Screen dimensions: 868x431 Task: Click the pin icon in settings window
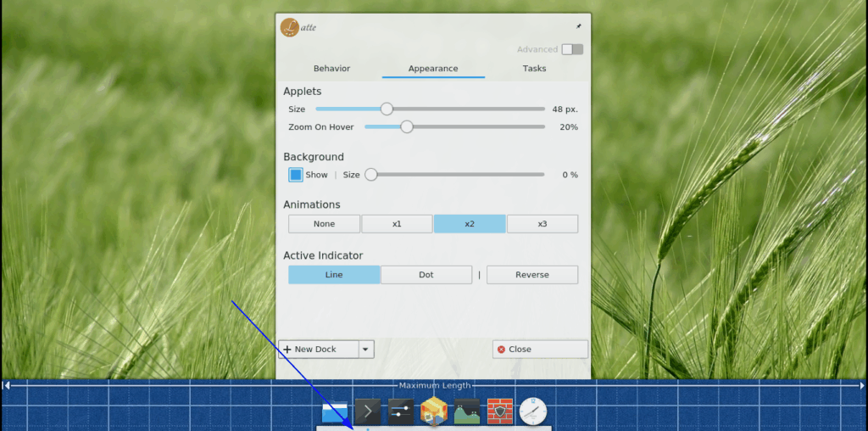579,26
